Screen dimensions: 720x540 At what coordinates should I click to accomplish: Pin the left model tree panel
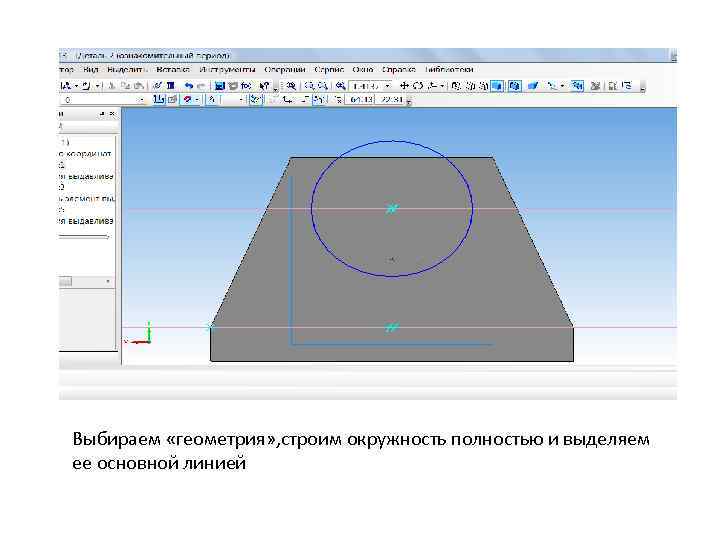102,114
